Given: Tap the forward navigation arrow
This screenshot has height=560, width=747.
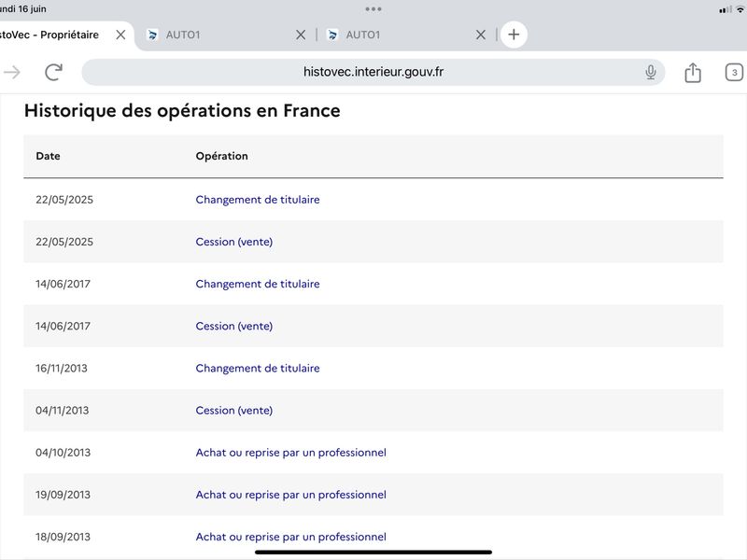Looking at the screenshot, I should click(12, 73).
